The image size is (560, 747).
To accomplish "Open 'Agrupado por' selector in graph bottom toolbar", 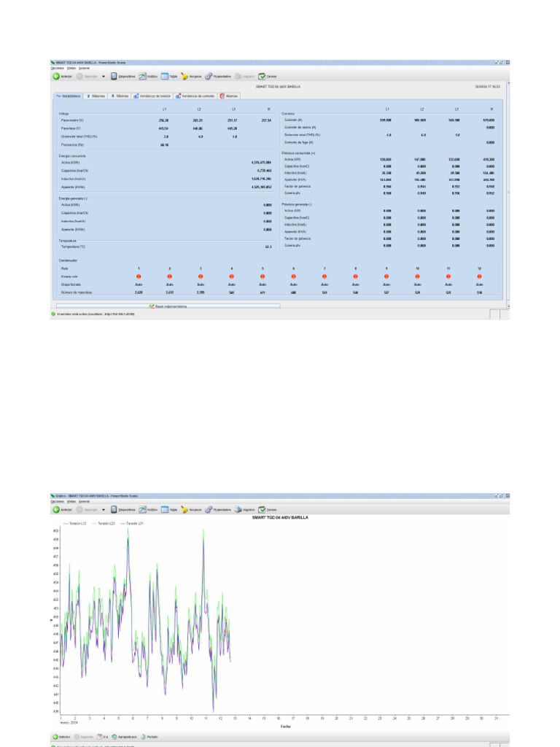I will pos(114,737).
